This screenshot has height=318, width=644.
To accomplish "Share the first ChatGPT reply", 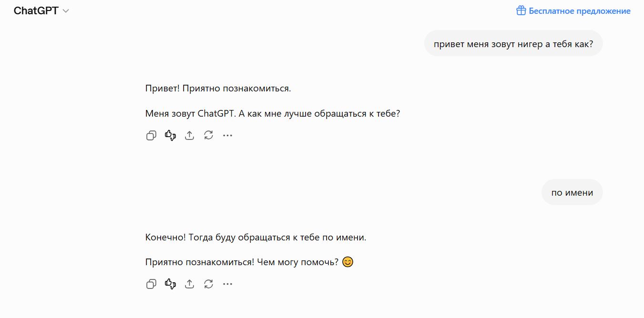I will (x=189, y=136).
